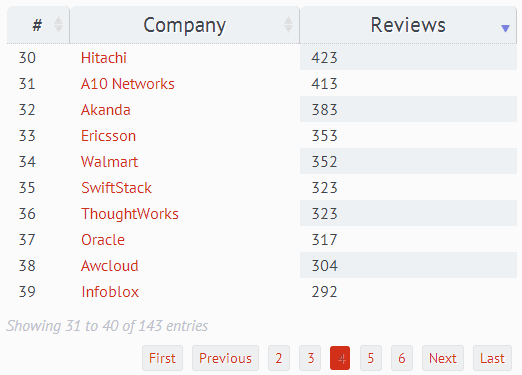522x375 pixels.
Task: Go to the Last page
Action: (492, 358)
